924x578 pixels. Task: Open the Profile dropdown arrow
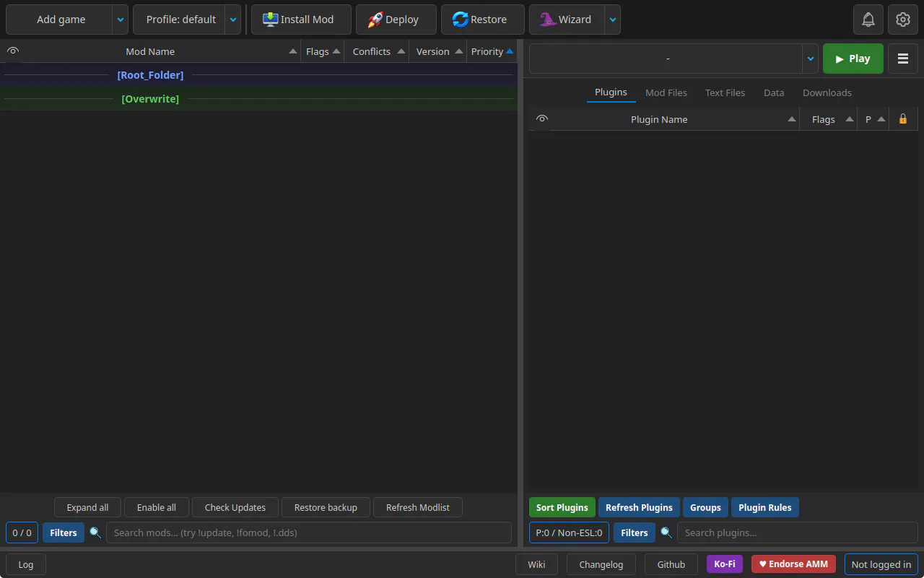point(233,20)
